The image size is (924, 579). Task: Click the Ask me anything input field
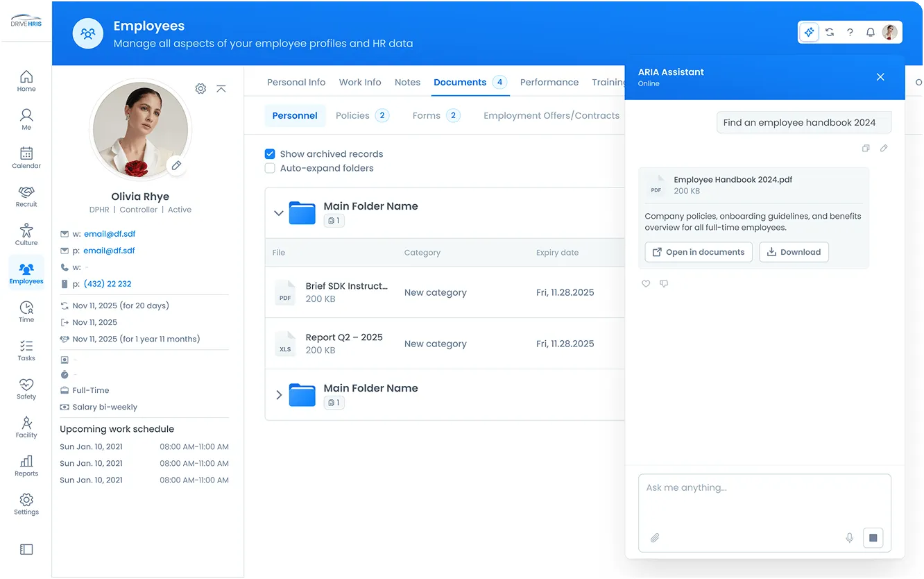click(764, 513)
